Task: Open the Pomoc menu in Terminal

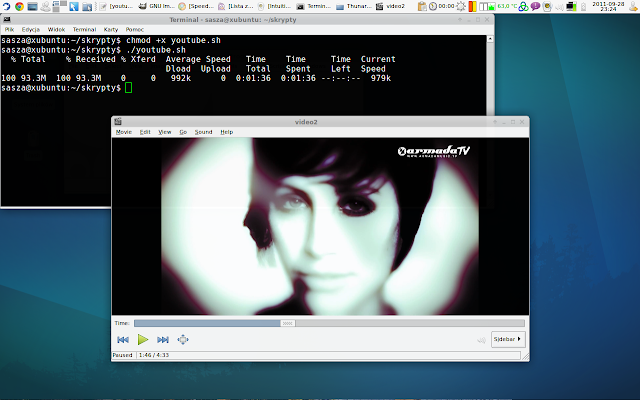Action: pyautogui.click(x=134, y=29)
